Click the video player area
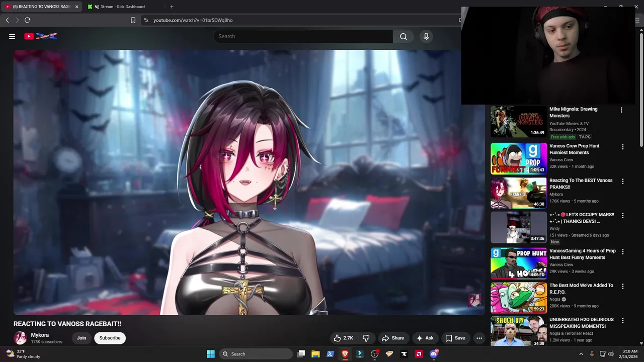The width and height of the screenshot is (644, 362). coord(249,182)
